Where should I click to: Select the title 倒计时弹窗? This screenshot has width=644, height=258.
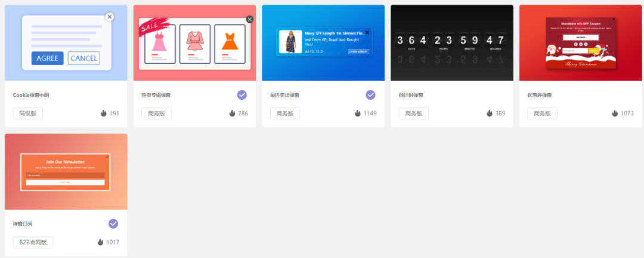point(411,95)
